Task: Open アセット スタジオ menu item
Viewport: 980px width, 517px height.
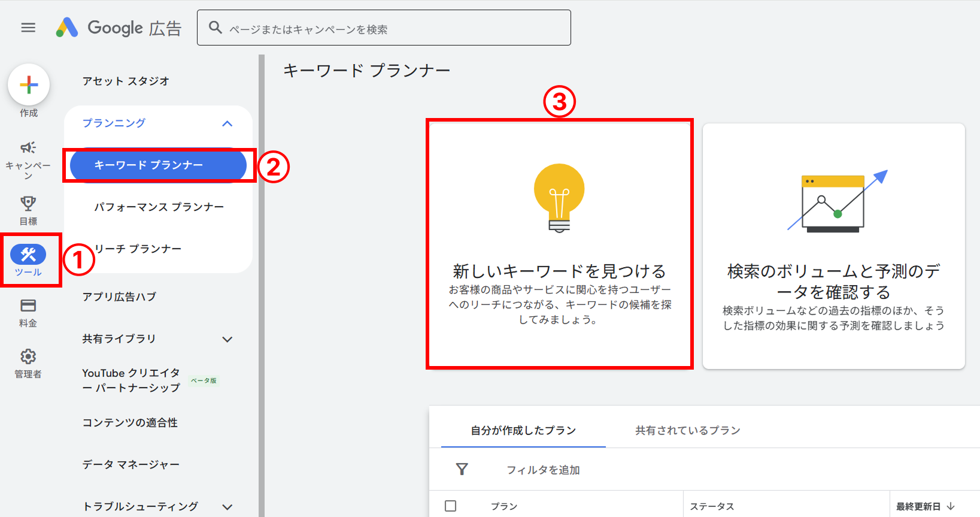Action: click(126, 81)
